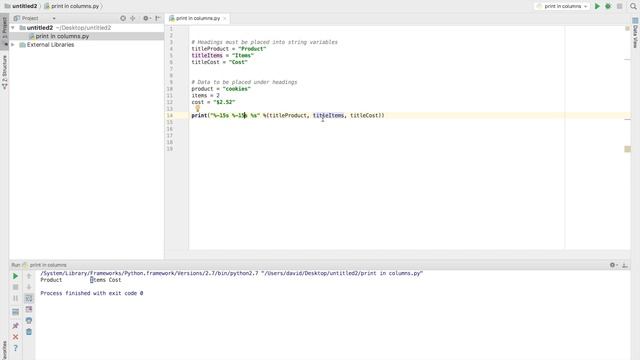This screenshot has height=360, width=640.
Task: Click the 'items = 2' line
Action: 205,96
